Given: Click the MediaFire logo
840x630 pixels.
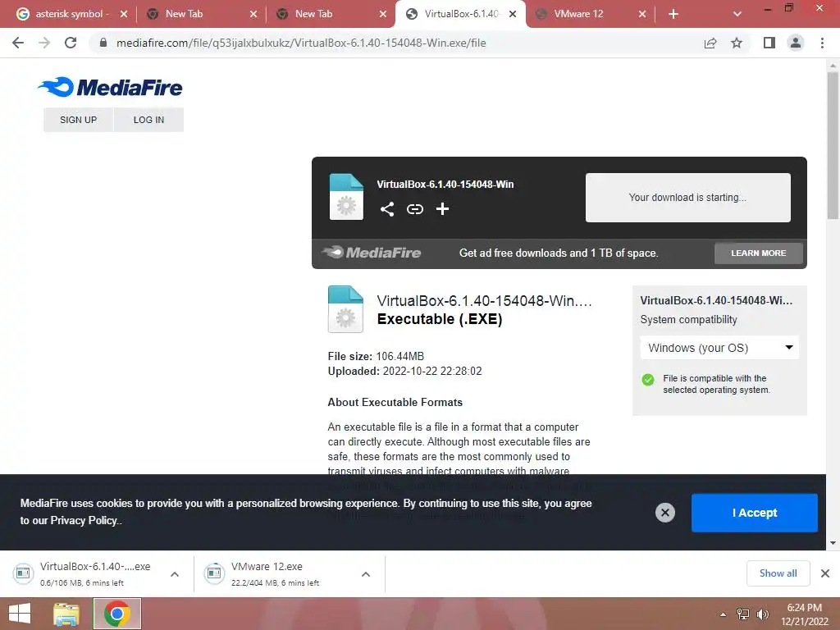Looking at the screenshot, I should 111,87.
